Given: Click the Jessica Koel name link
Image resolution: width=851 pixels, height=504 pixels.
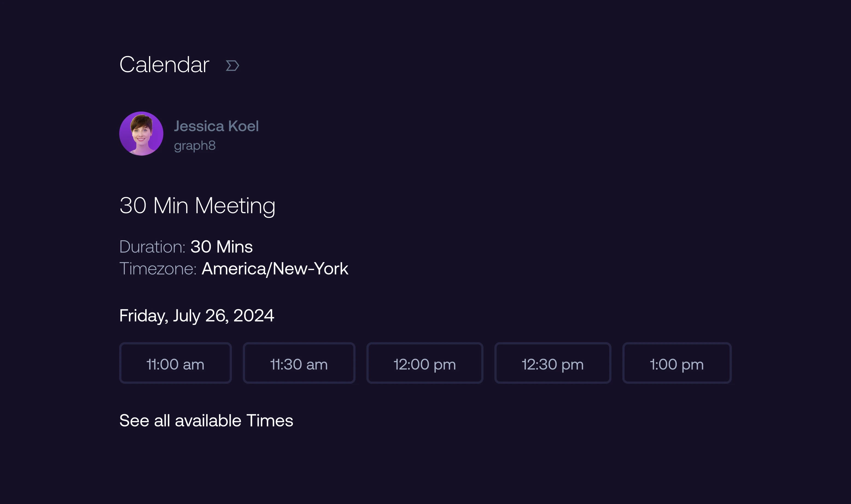Looking at the screenshot, I should pos(216,126).
